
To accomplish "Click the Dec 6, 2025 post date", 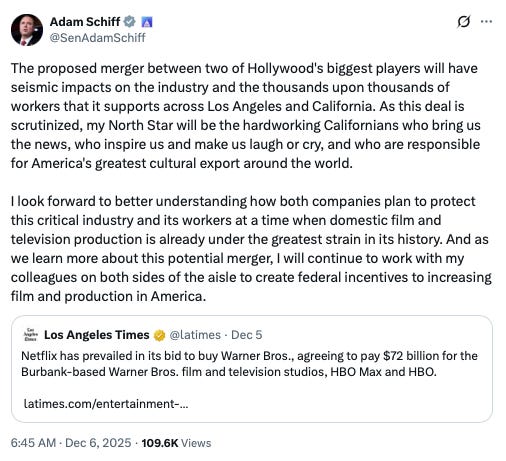I will [x=98, y=443].
